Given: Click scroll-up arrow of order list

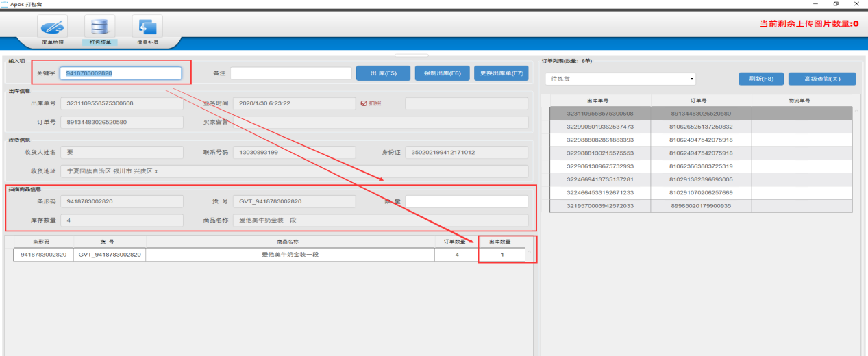Looking at the screenshot, I should tap(856, 111).
